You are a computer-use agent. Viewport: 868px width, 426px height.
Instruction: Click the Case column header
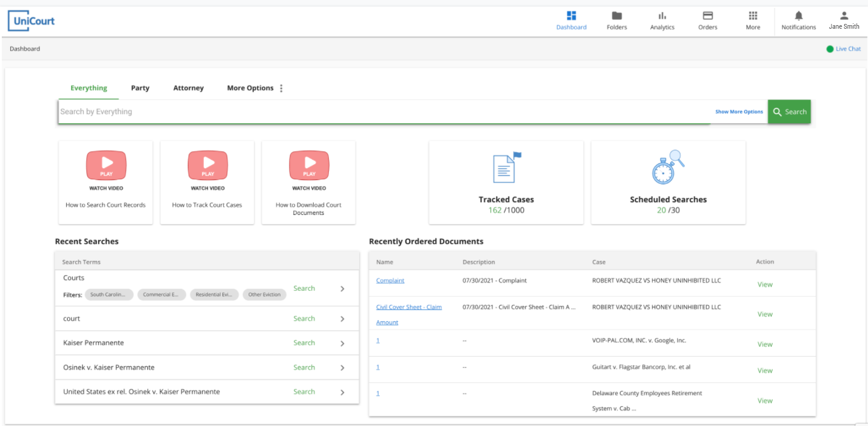[599, 262]
